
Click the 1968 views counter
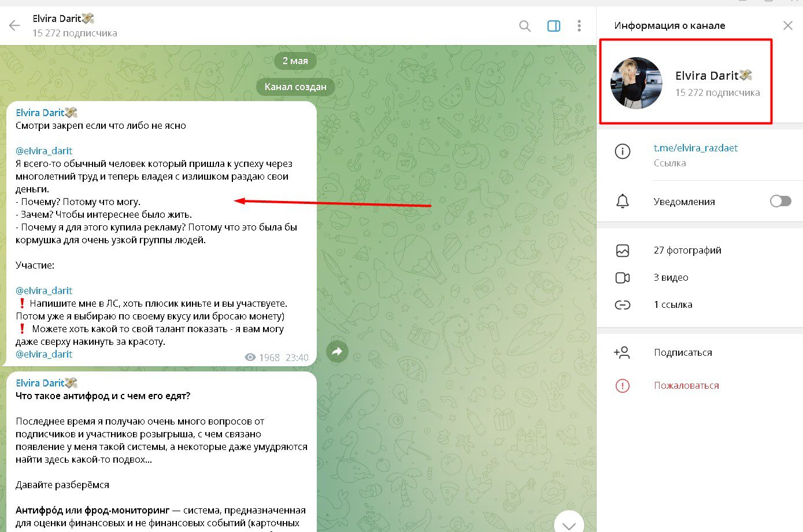(262, 358)
